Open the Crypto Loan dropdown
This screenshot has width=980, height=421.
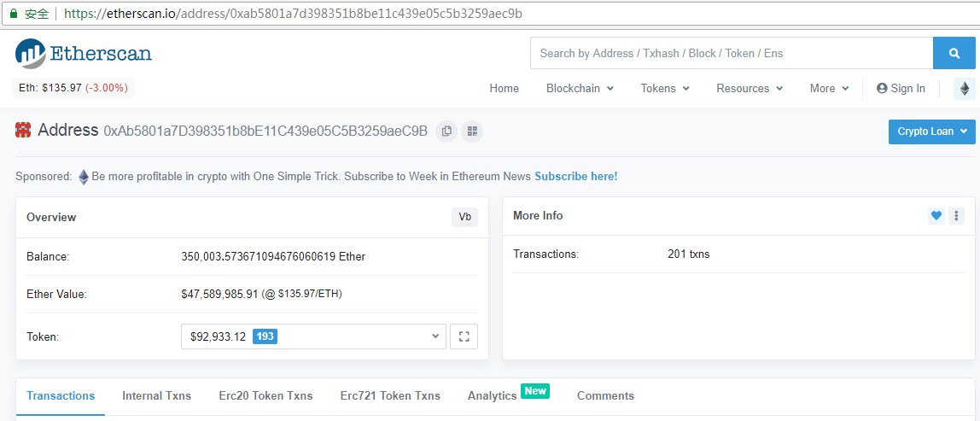[932, 132]
